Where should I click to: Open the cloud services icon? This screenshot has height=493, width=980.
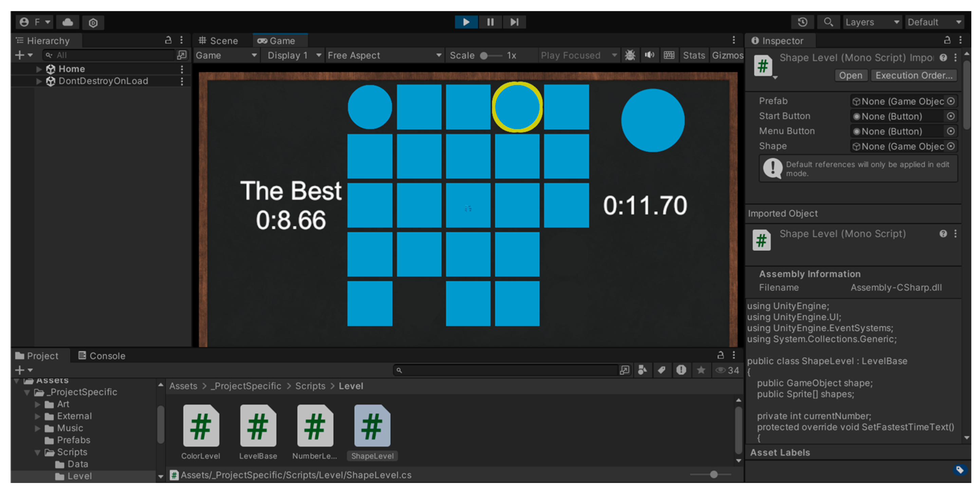[68, 22]
